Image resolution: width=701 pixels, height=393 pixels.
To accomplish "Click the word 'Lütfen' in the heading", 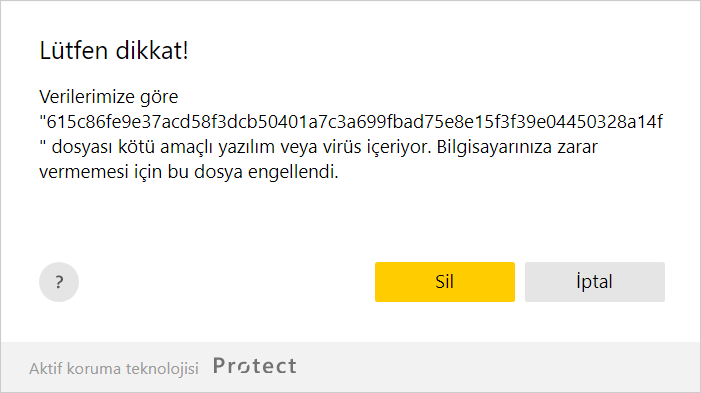I will point(73,50).
